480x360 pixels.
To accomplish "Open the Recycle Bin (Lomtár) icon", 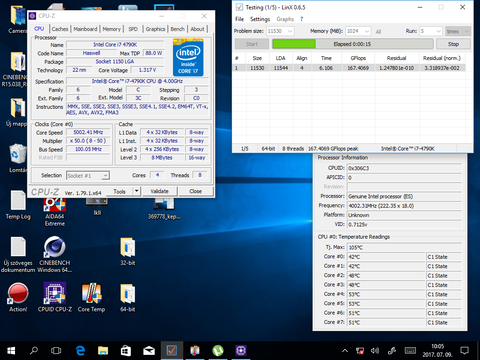I will pyautogui.click(x=17, y=158).
